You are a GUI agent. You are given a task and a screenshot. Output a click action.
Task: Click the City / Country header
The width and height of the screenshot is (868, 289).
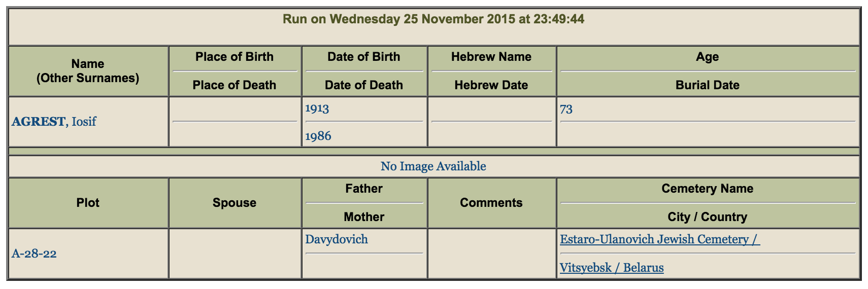[707, 217]
